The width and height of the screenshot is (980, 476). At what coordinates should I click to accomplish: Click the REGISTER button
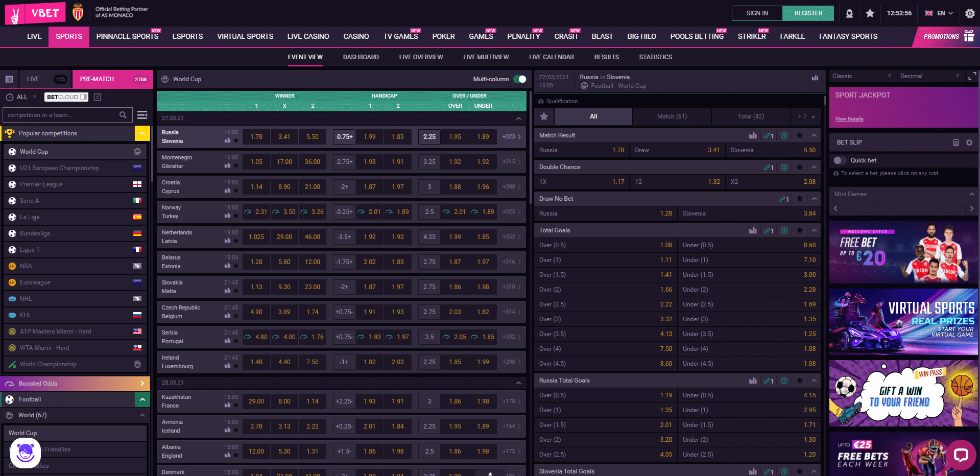tap(808, 13)
